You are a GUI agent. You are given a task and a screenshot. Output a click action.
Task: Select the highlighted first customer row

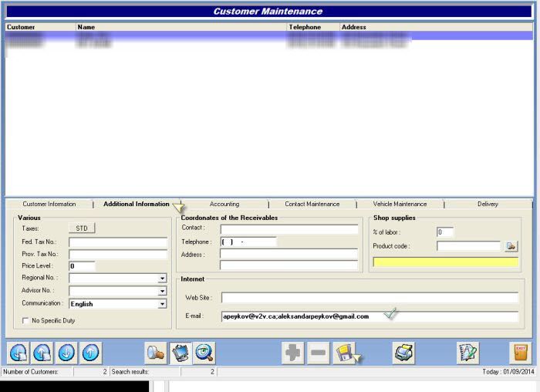(269, 35)
